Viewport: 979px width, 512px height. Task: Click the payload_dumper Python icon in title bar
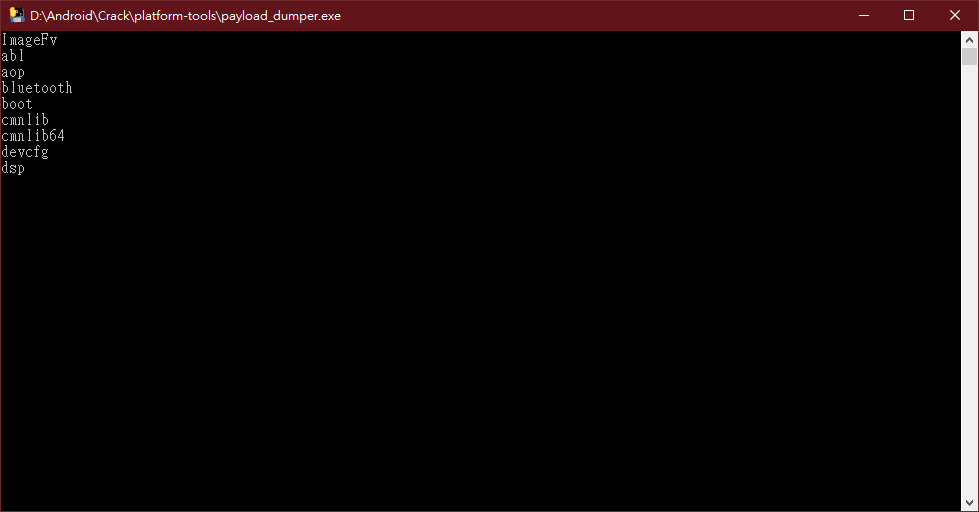(16, 15)
